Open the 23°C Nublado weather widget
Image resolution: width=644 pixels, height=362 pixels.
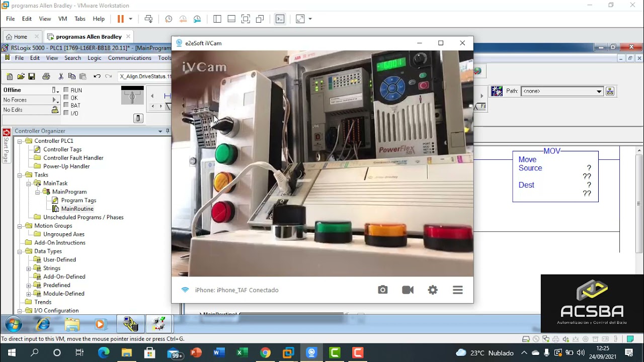coord(485,353)
